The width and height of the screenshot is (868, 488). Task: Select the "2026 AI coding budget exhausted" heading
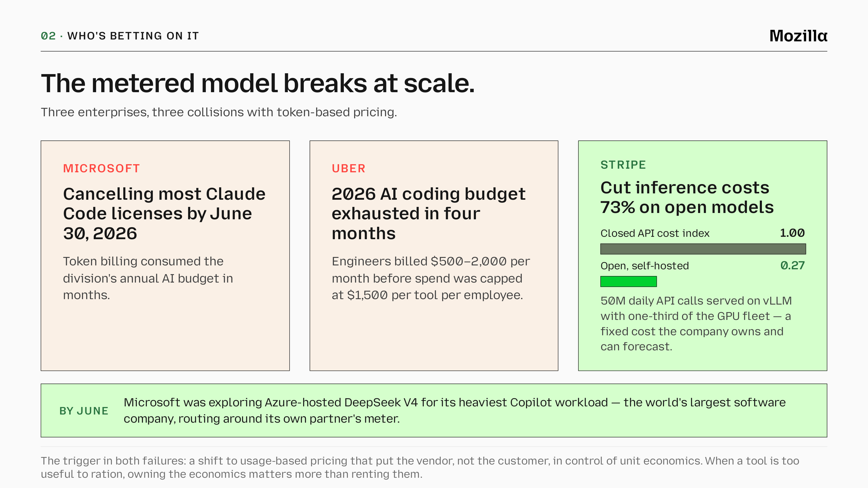pyautogui.click(x=429, y=214)
